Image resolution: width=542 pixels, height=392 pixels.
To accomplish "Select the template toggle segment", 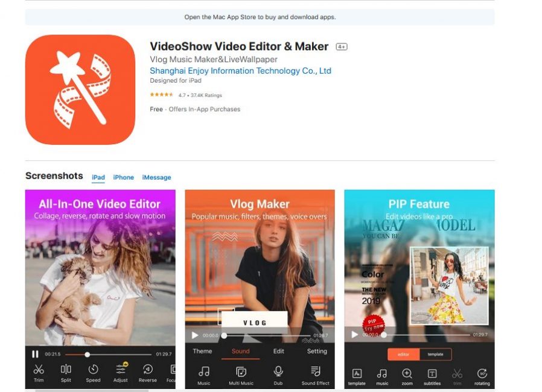I will click(435, 355).
